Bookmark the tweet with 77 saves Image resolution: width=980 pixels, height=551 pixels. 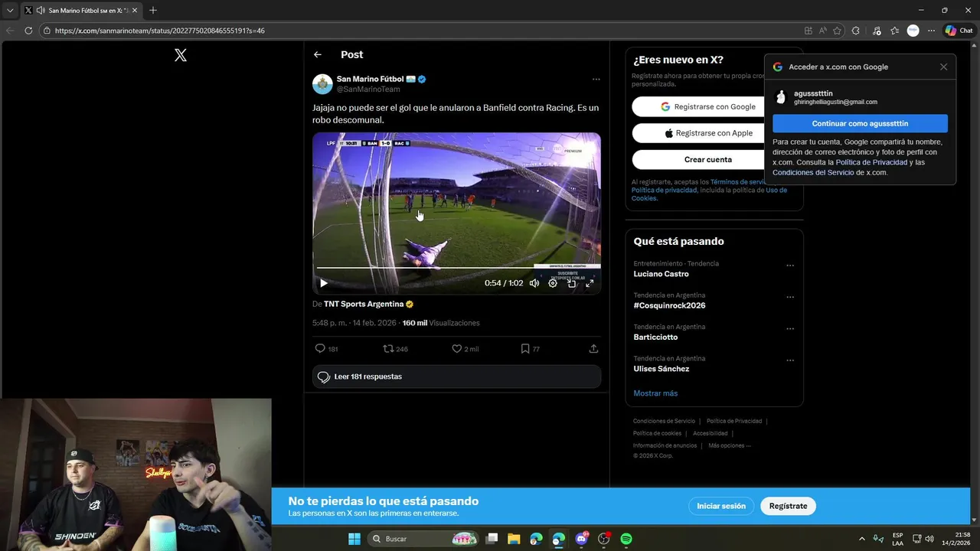point(530,349)
